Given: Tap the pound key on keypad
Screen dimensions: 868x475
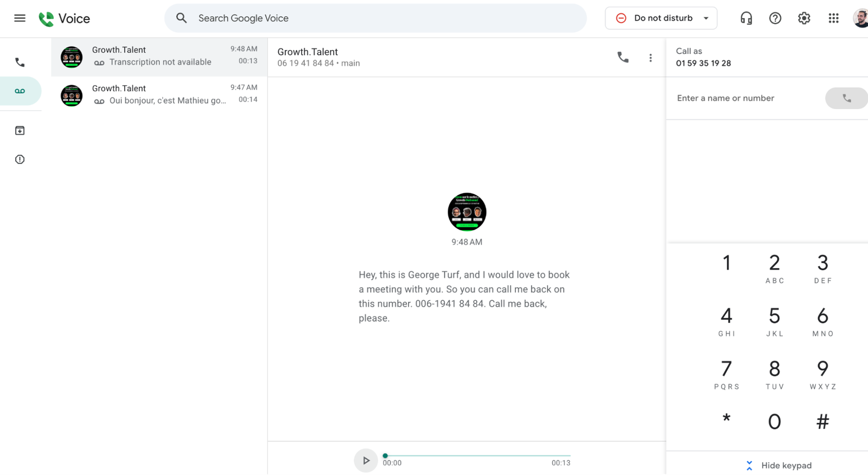Looking at the screenshot, I should 822,422.
